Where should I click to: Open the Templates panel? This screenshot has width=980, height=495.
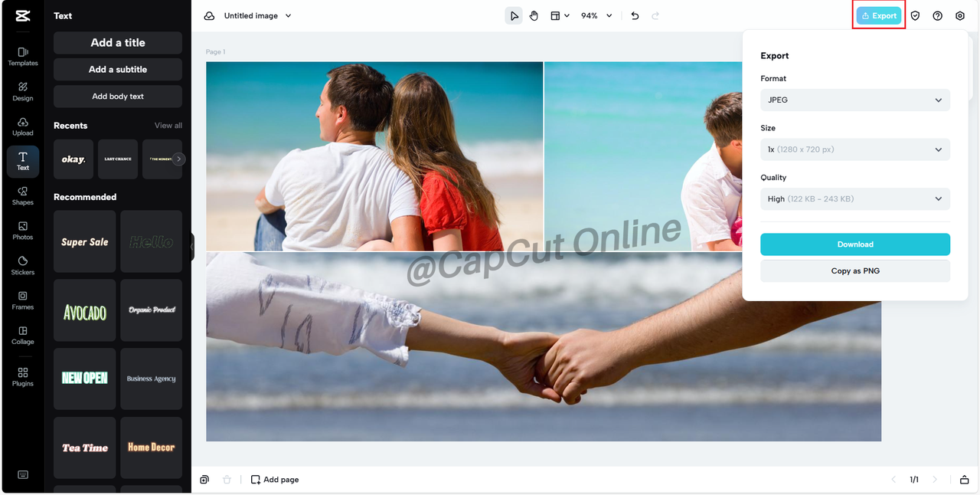click(23, 57)
